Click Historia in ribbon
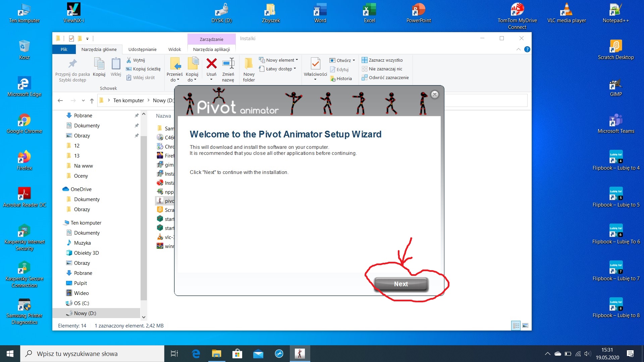The image size is (644, 362). (x=341, y=78)
